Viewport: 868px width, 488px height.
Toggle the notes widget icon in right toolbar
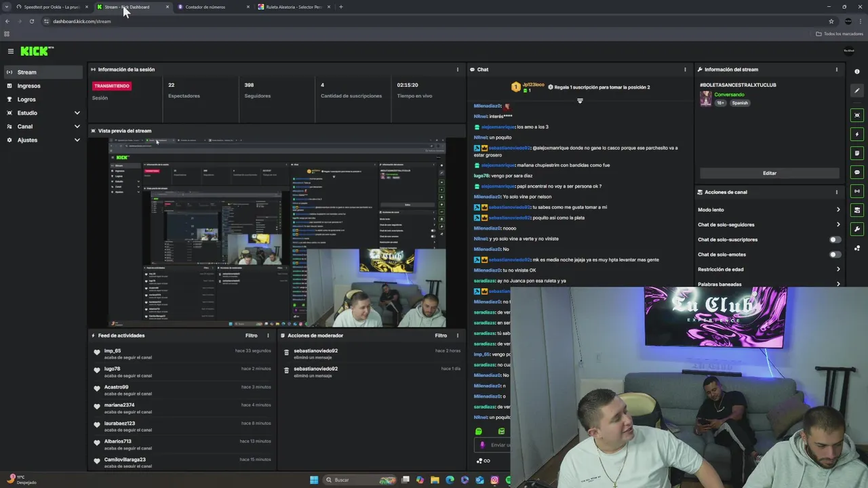[857, 153]
